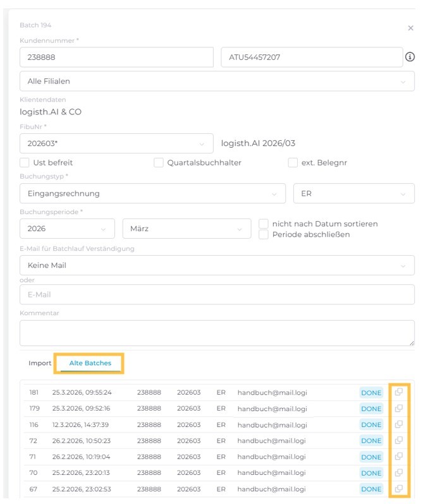Click the info icon beside ATU54457207
This screenshot has width=428, height=504.
(x=410, y=57)
